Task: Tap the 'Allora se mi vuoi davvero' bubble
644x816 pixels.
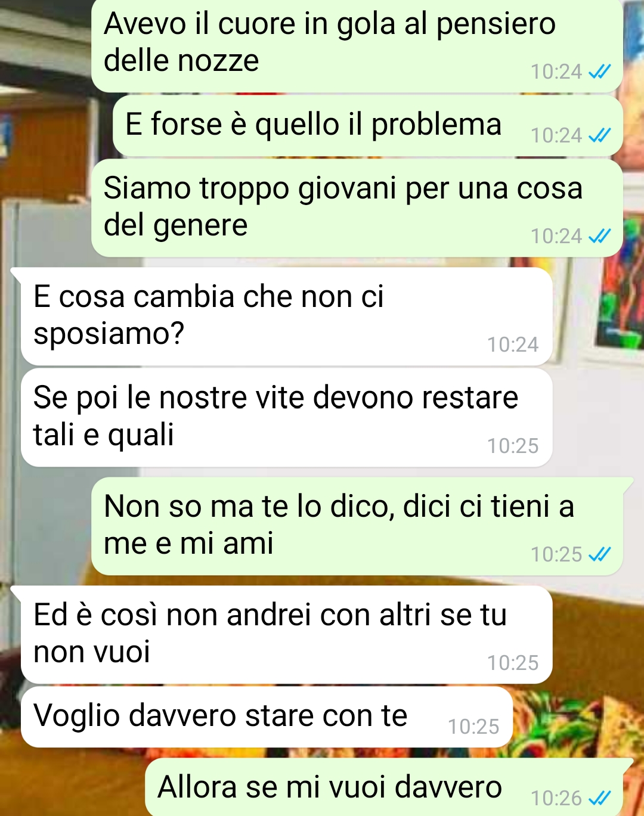Action: pos(384,788)
